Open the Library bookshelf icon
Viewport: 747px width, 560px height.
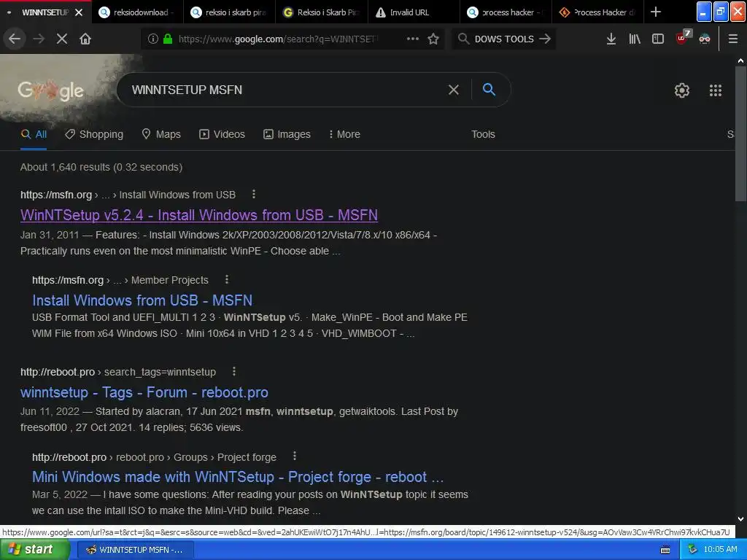pyautogui.click(x=635, y=39)
